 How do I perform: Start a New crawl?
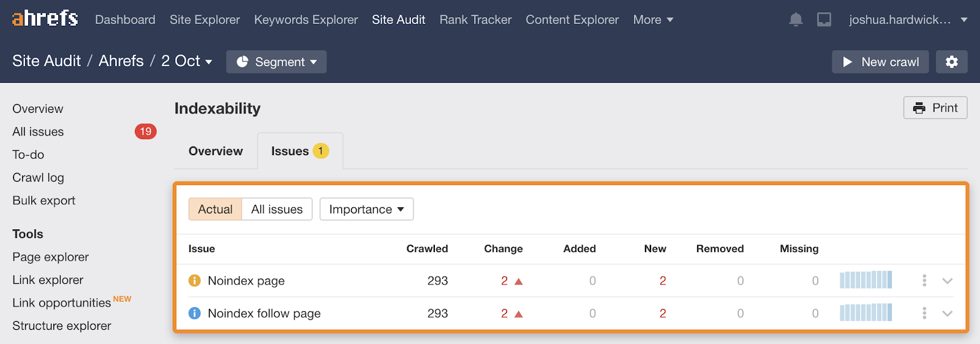click(880, 62)
